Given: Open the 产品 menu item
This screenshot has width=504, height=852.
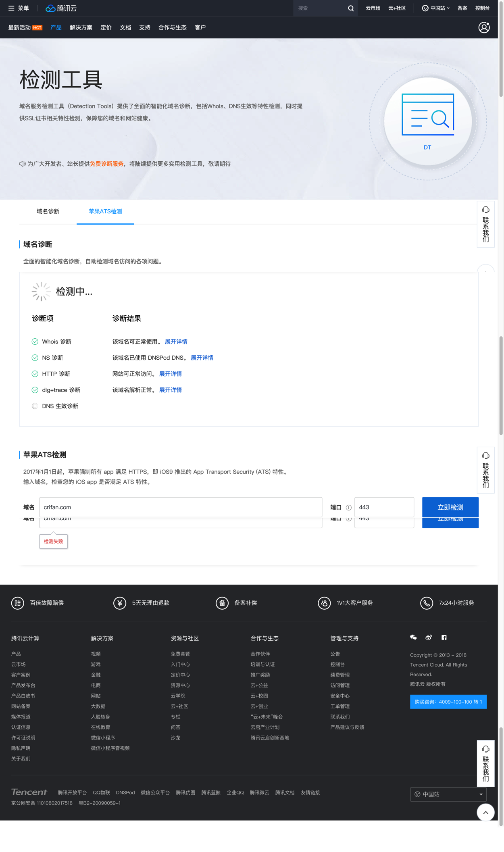Looking at the screenshot, I should tap(56, 27).
